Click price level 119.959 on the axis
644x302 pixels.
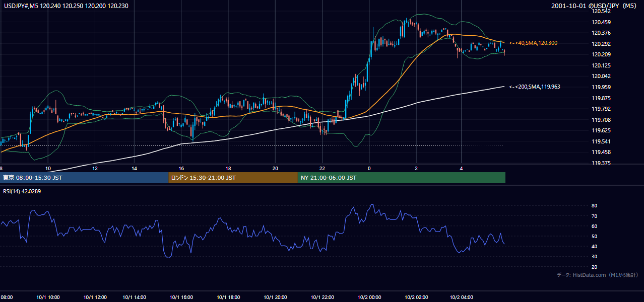601,87
